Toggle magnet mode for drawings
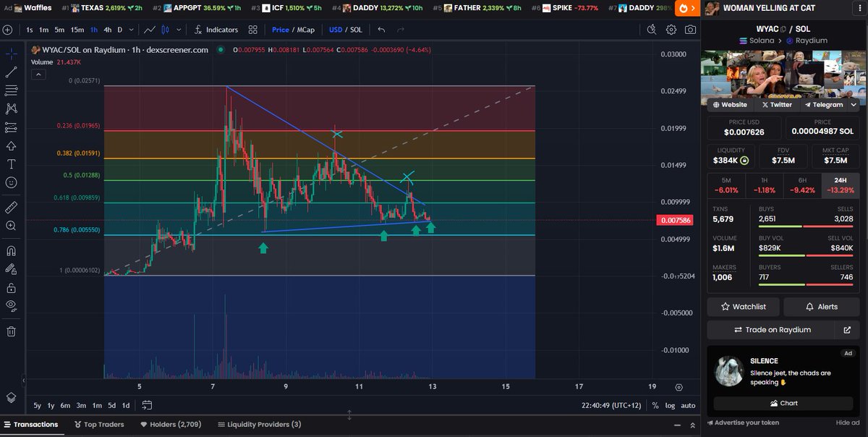This screenshot has width=868, height=437. (12, 250)
